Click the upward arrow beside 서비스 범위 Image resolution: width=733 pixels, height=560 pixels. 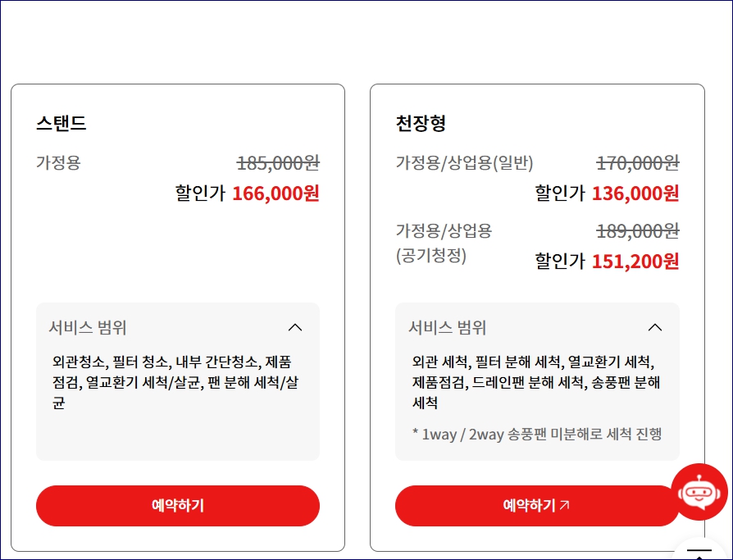295,326
